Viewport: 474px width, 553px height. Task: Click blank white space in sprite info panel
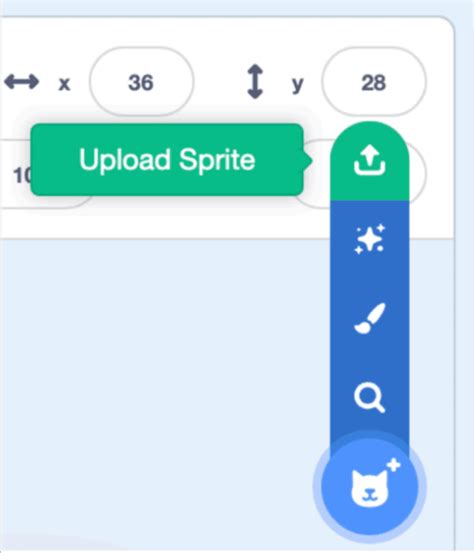(x=219, y=35)
